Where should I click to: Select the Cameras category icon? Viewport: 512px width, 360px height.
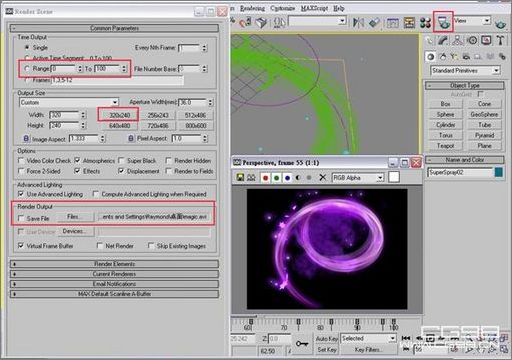[466, 56]
